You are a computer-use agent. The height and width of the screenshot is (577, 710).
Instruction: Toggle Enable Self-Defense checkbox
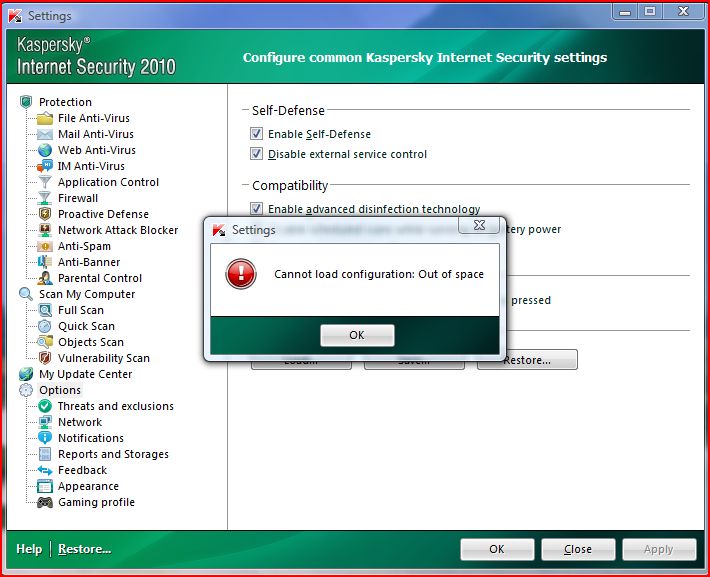(256, 133)
